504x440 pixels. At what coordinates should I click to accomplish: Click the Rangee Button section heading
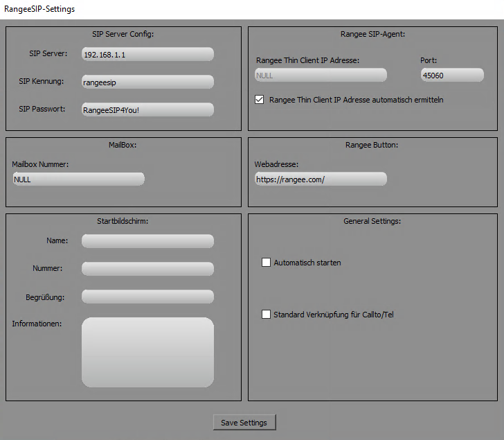click(372, 145)
